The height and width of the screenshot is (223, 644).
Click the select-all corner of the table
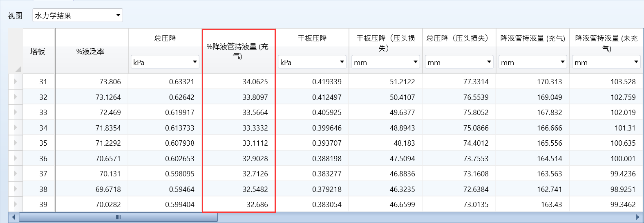[x=16, y=51]
